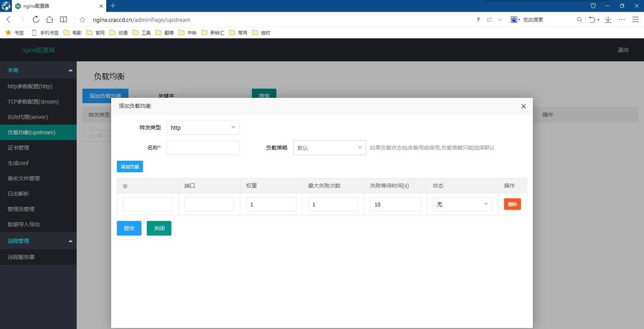Click the browser home icon
Image resolution: width=644 pixels, height=329 pixels.
point(48,20)
